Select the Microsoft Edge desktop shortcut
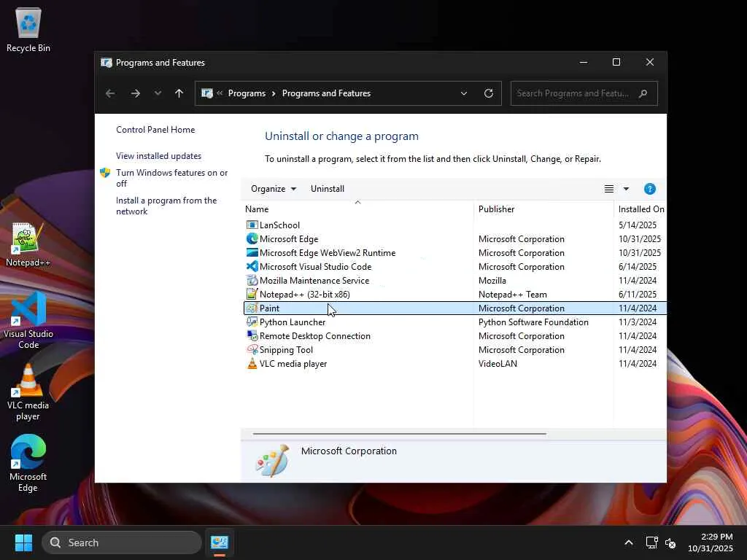747x560 pixels. point(28,463)
